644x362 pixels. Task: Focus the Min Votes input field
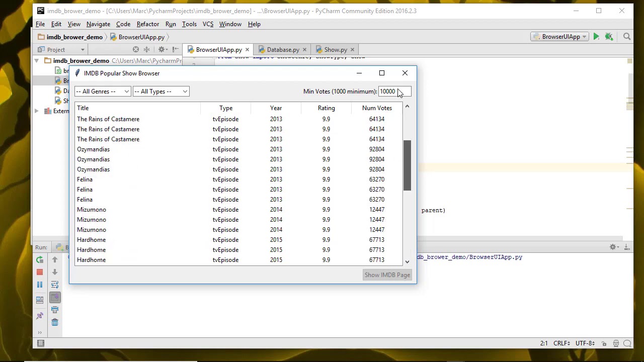pos(395,92)
